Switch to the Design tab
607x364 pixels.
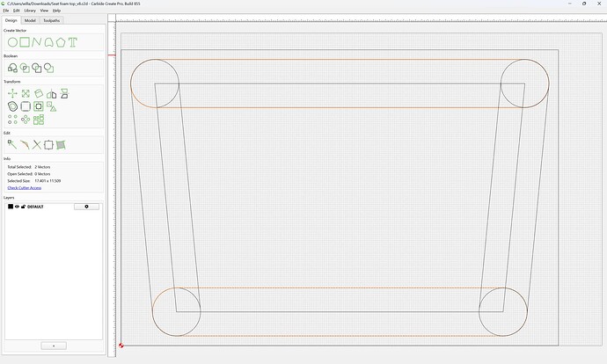tap(11, 20)
